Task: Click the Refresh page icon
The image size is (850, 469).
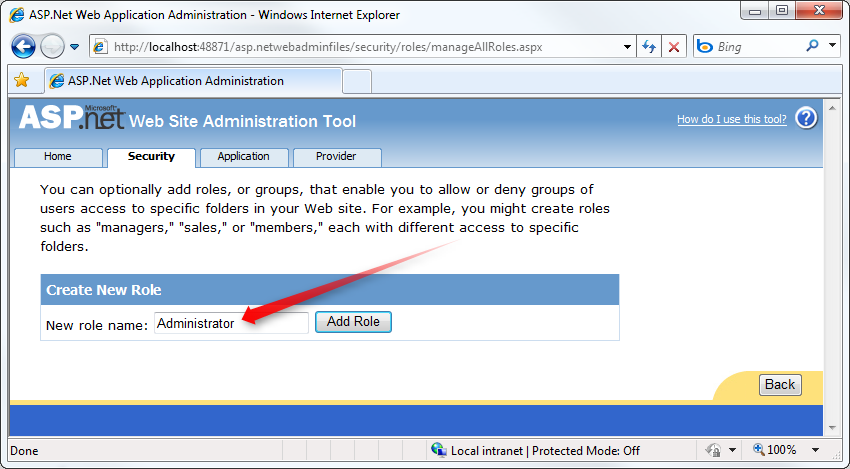Action: (650, 47)
